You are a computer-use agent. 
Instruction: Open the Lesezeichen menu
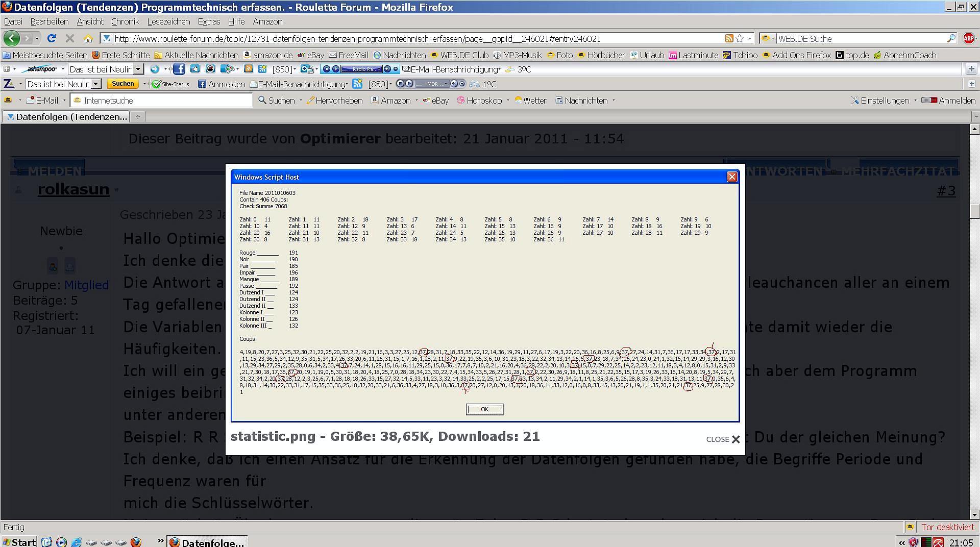(x=169, y=21)
